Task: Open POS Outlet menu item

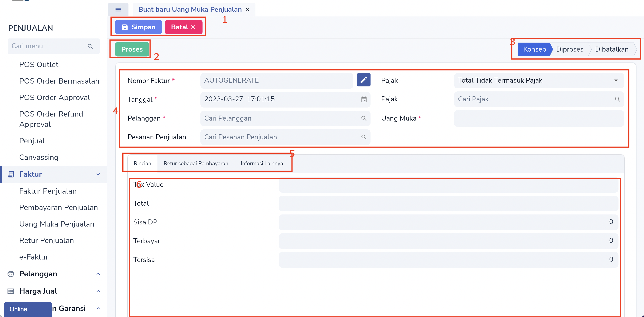Action: 39,64
